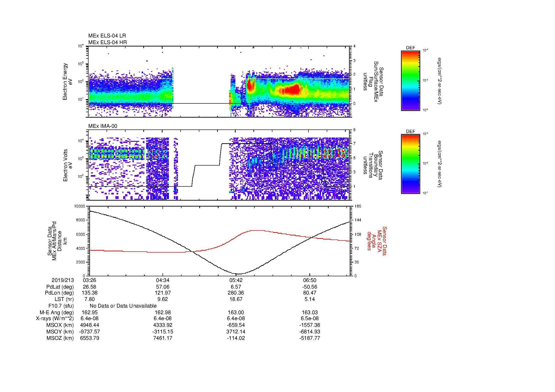The width and height of the screenshot is (555, 392).
Task: Click the LST value 9.62
Action: click(x=163, y=300)
